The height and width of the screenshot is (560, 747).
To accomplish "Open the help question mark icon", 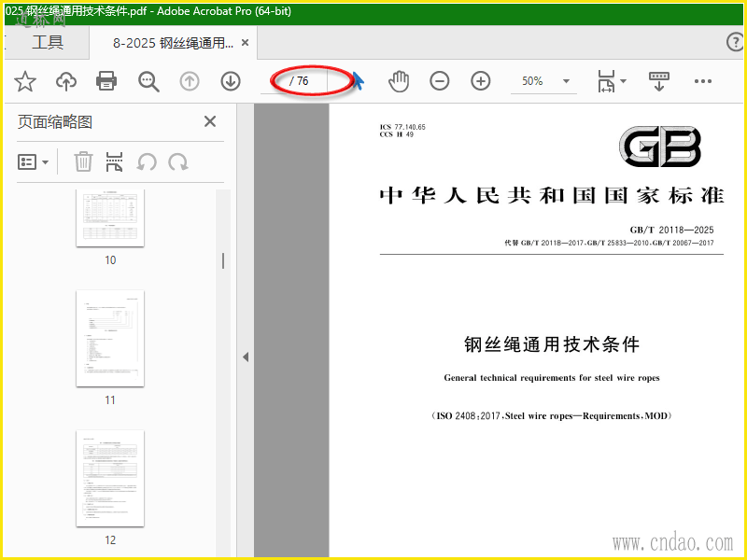I will pyautogui.click(x=735, y=42).
